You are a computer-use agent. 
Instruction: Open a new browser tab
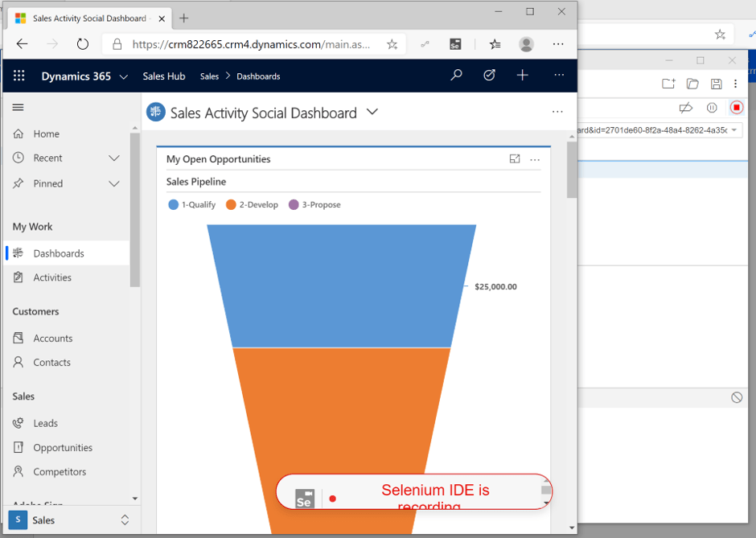tap(183, 18)
